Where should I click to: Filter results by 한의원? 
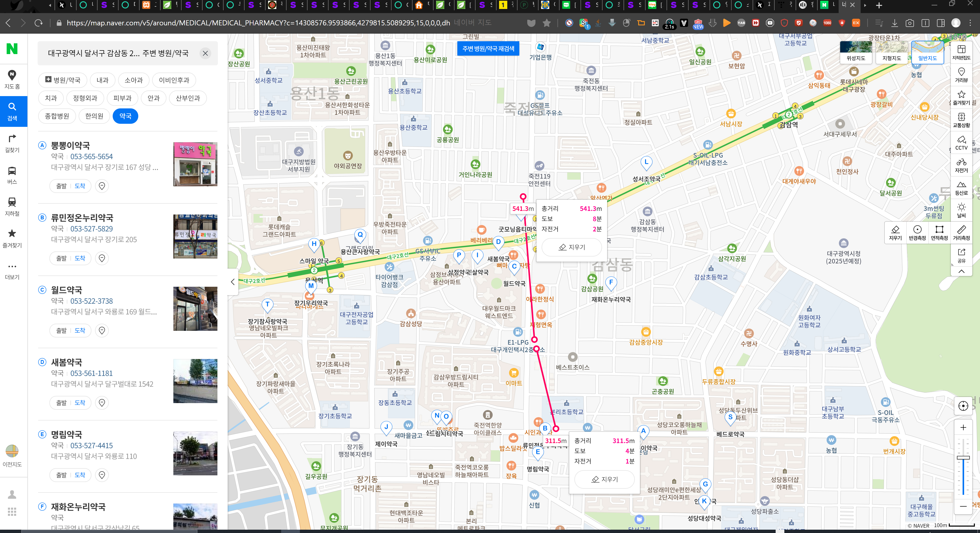click(94, 116)
